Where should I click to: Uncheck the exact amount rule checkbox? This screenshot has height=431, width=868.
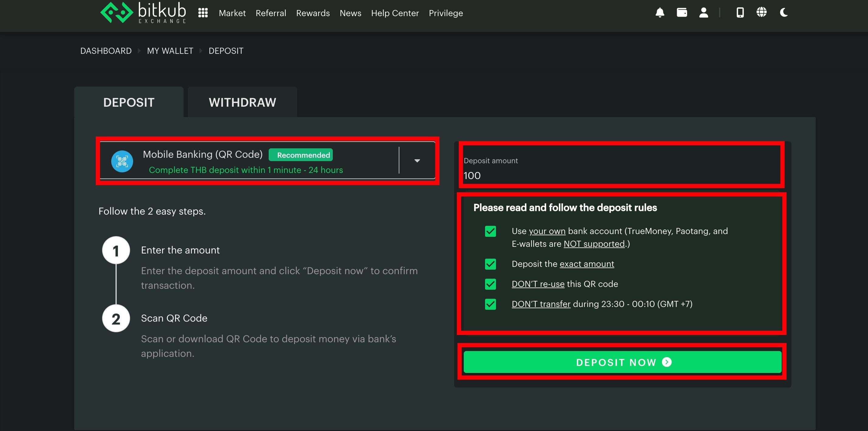coord(490,264)
